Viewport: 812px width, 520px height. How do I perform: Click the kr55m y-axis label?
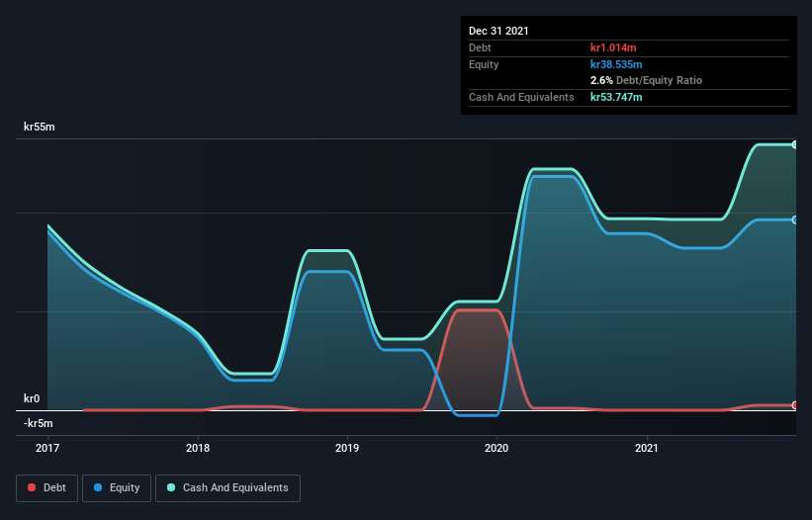40,127
